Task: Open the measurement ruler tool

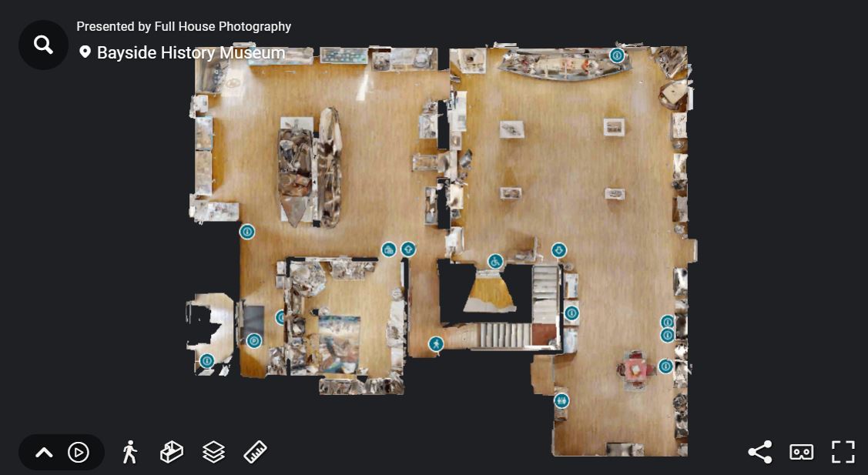Action: pos(255,452)
